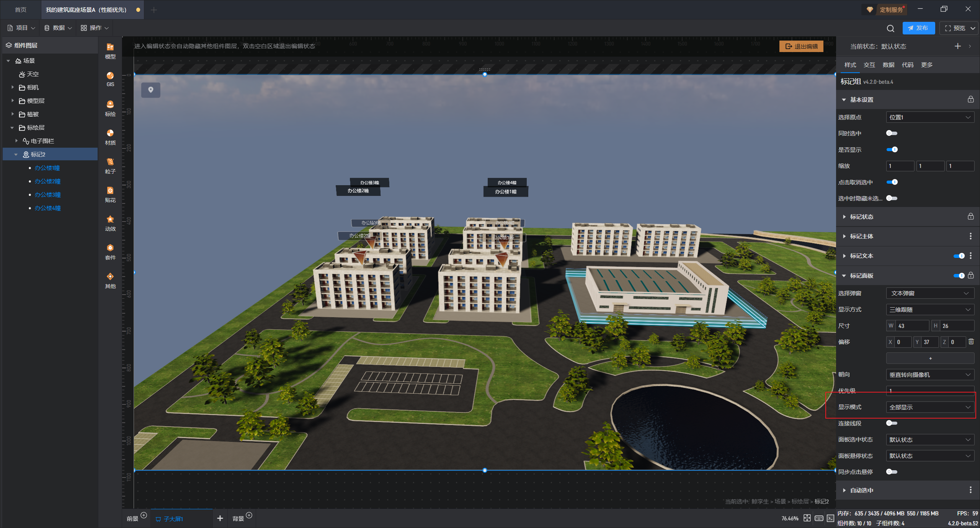Select the 贴花 decal icon
The width and height of the screenshot is (980, 528).
coord(110,194)
